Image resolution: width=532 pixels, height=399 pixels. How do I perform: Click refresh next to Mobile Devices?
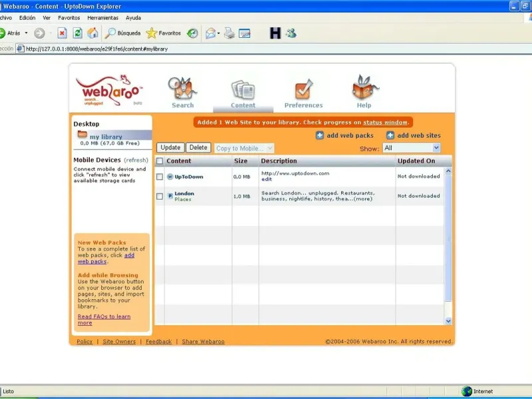click(x=136, y=160)
